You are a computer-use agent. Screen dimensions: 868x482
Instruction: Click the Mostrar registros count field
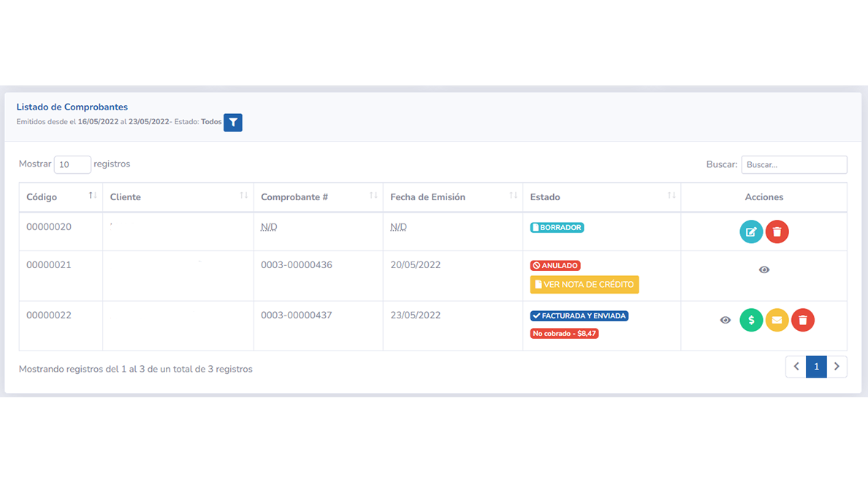pos(72,165)
